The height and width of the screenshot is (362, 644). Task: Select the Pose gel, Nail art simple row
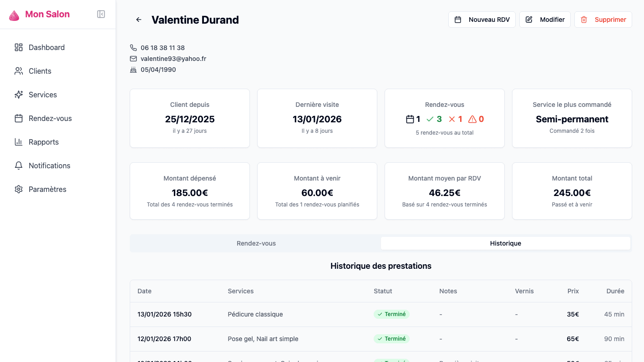tap(263, 339)
